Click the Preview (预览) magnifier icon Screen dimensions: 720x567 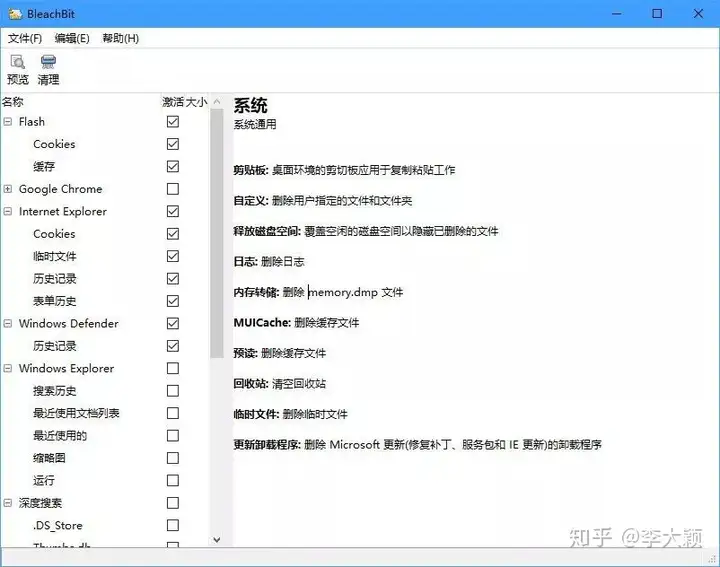click(18, 62)
